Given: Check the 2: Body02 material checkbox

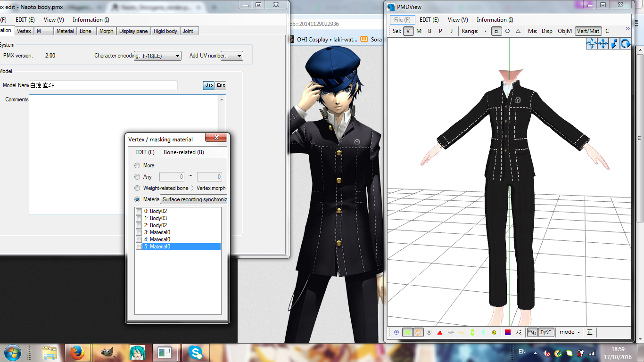Looking at the screenshot, I should [x=139, y=225].
